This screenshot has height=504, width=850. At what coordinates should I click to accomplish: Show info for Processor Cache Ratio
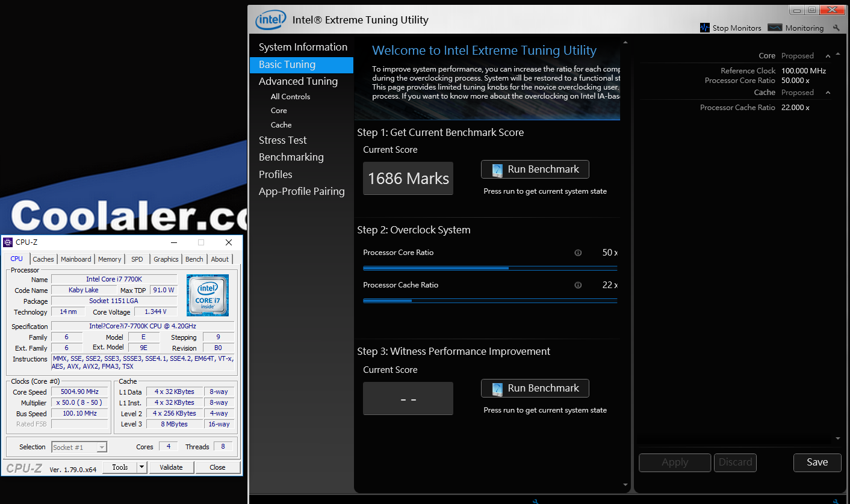(578, 285)
